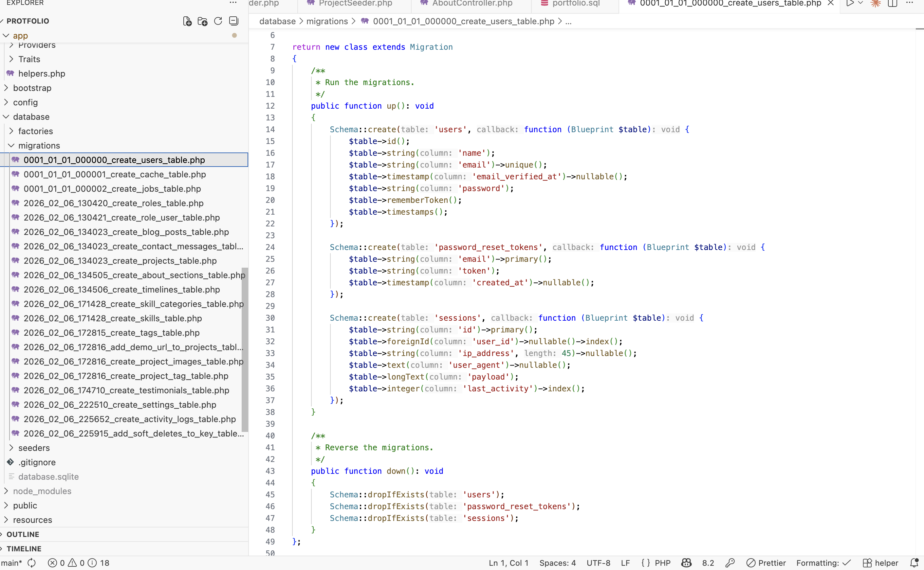
Task: Click the Split Editor icon
Action: 892,3
